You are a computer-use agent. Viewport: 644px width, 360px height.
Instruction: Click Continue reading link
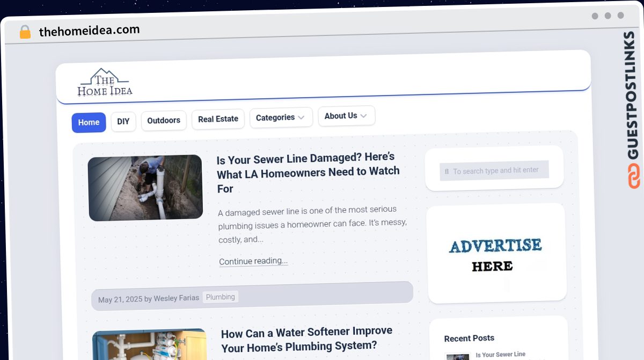pyautogui.click(x=253, y=261)
